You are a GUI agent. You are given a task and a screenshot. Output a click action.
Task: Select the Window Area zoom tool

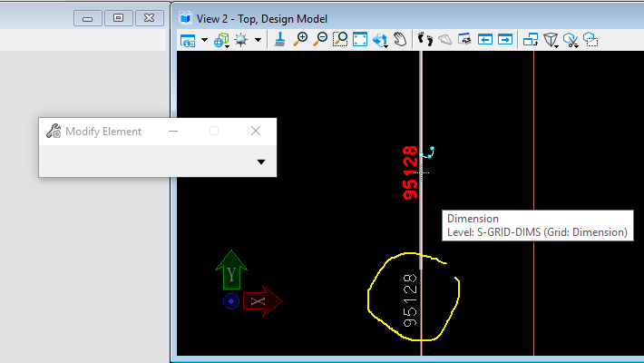(340, 39)
